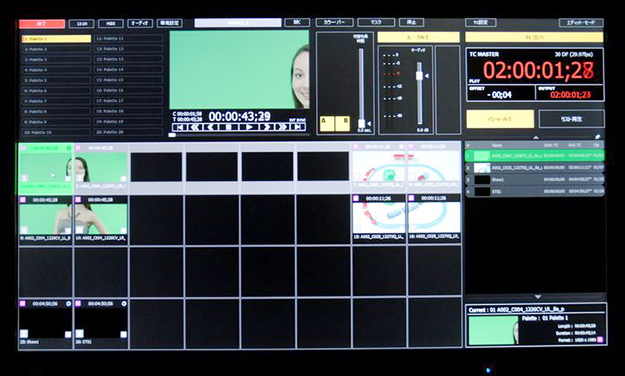Screen dimensions: 625x376
Task: Select clip 2 green-screen woman thumbnail
Action: 101,167
